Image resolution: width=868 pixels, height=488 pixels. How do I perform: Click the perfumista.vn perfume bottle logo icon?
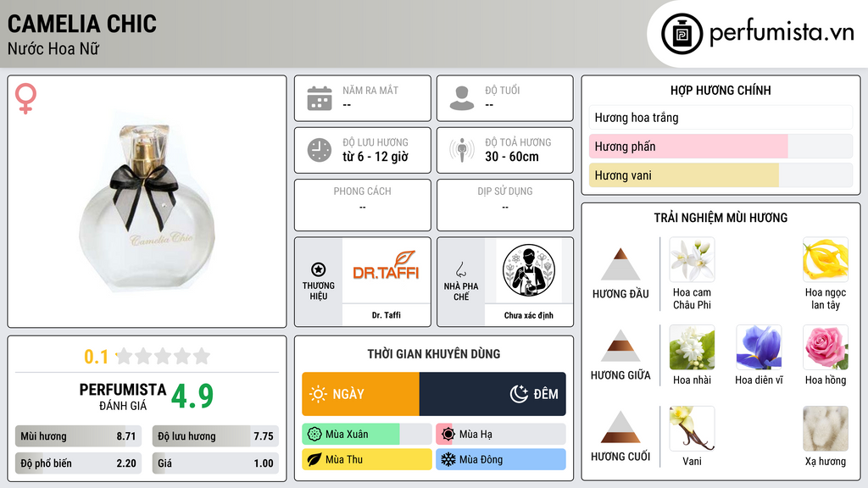coord(682,34)
